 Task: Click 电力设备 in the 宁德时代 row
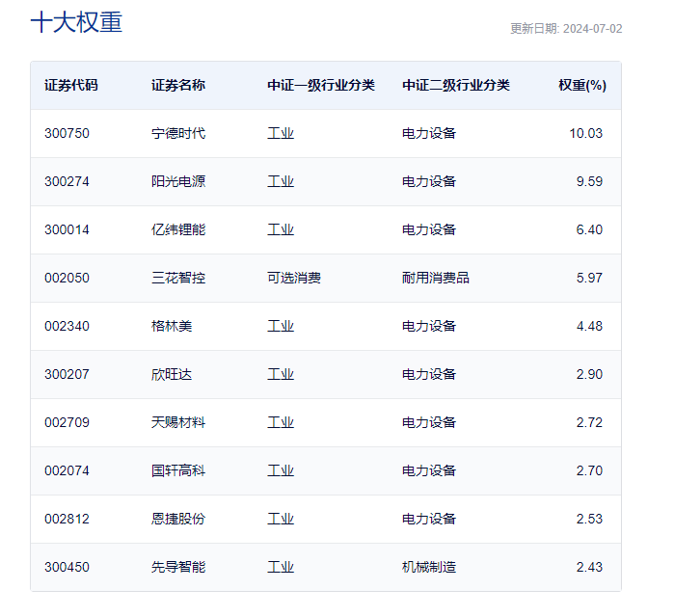(429, 133)
